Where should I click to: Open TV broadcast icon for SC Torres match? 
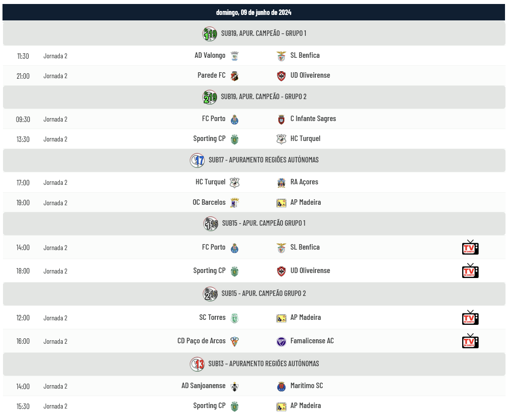pyautogui.click(x=470, y=318)
